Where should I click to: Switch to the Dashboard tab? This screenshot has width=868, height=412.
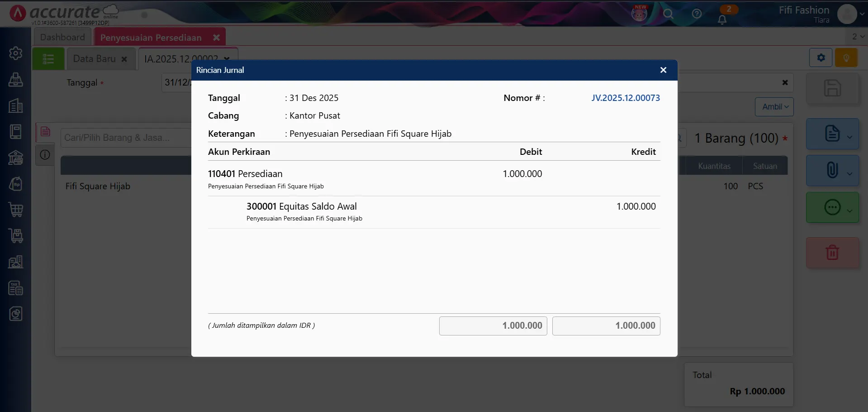click(x=62, y=37)
